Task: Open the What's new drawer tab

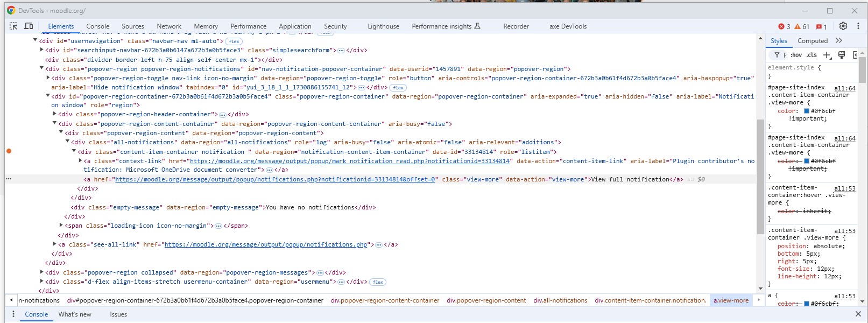Action: click(x=75, y=314)
